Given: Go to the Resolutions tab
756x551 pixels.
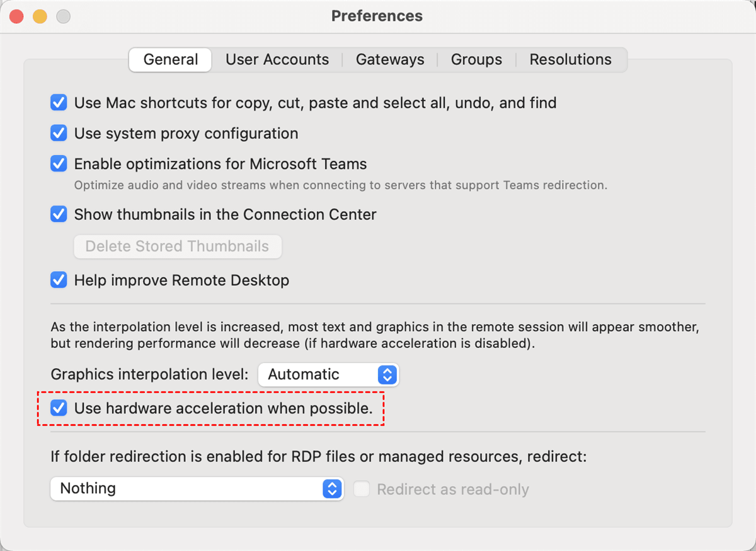Looking at the screenshot, I should (570, 60).
